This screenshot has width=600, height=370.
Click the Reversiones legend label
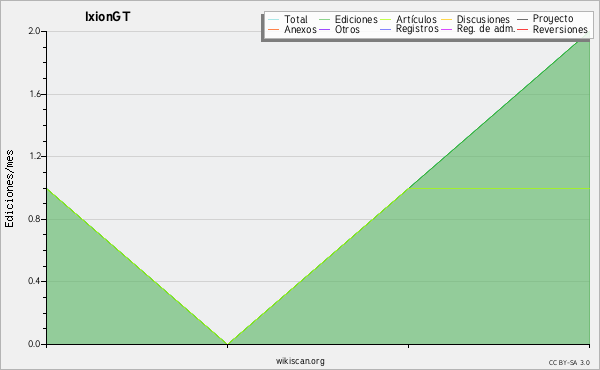[x=560, y=29]
